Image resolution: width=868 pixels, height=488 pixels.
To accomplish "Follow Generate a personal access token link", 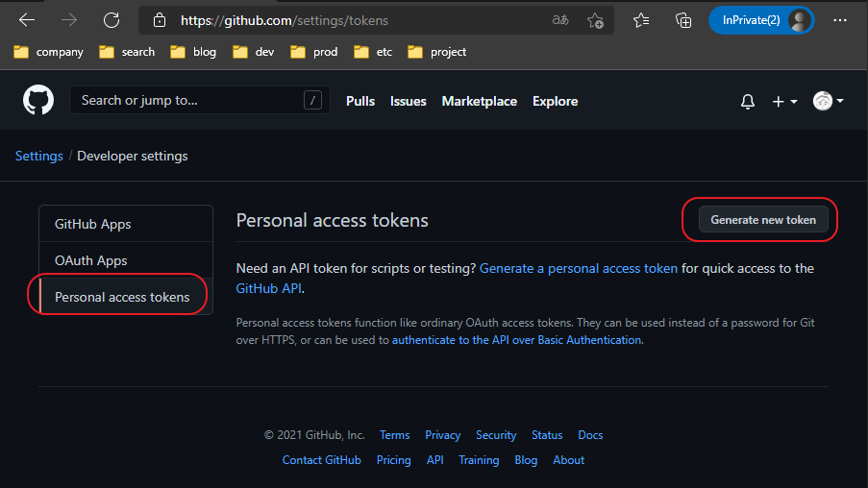I will click(x=579, y=268).
